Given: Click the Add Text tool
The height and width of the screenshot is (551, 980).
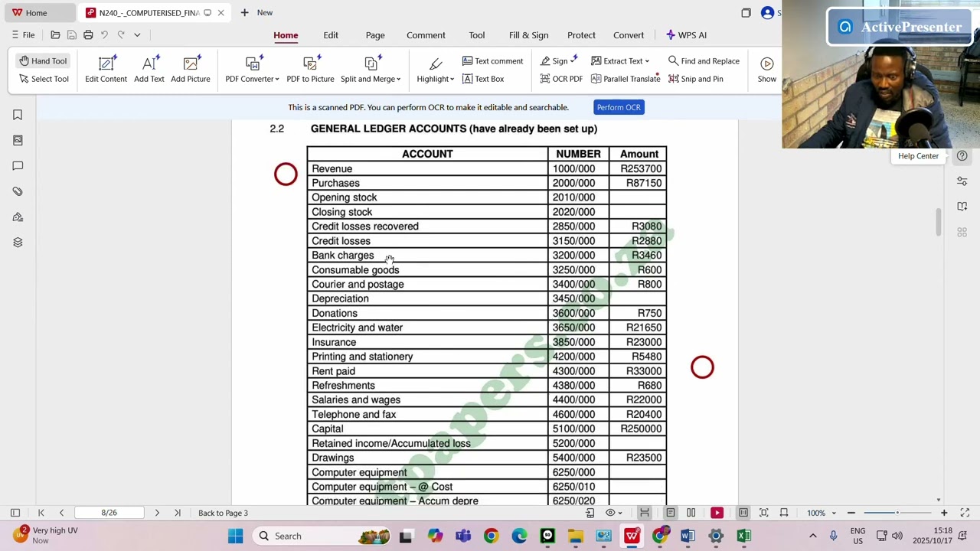Looking at the screenshot, I should 149,70.
